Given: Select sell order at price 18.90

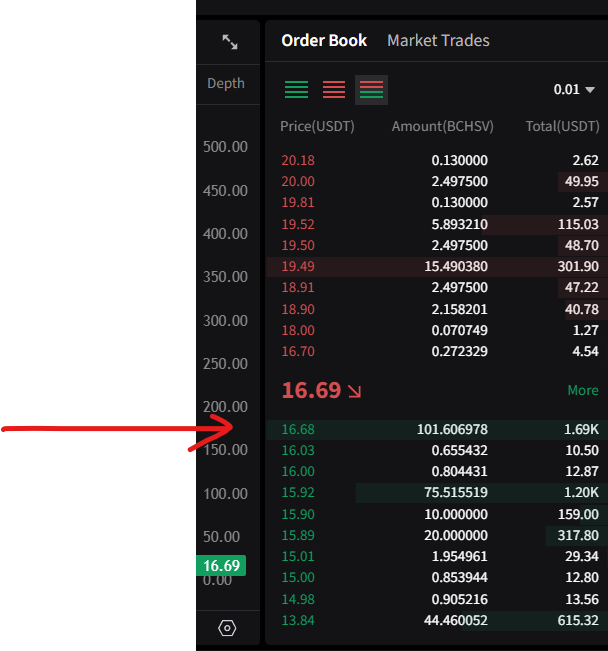Looking at the screenshot, I should [437, 309].
